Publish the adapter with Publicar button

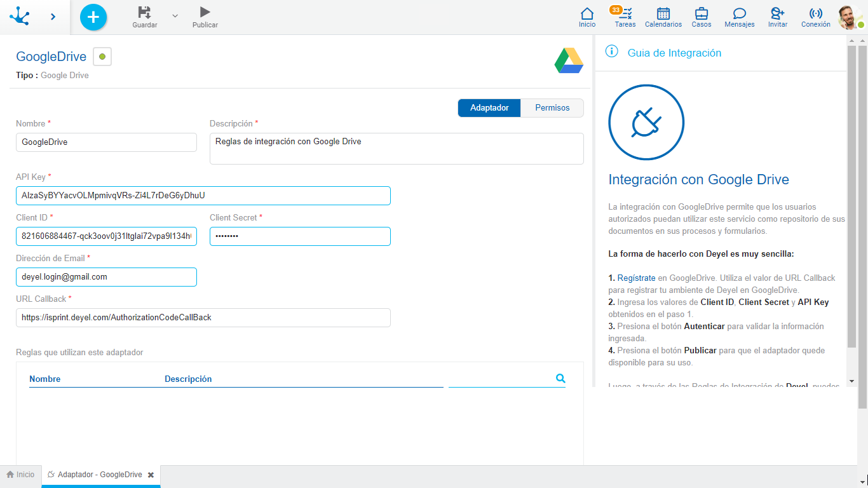205,17
